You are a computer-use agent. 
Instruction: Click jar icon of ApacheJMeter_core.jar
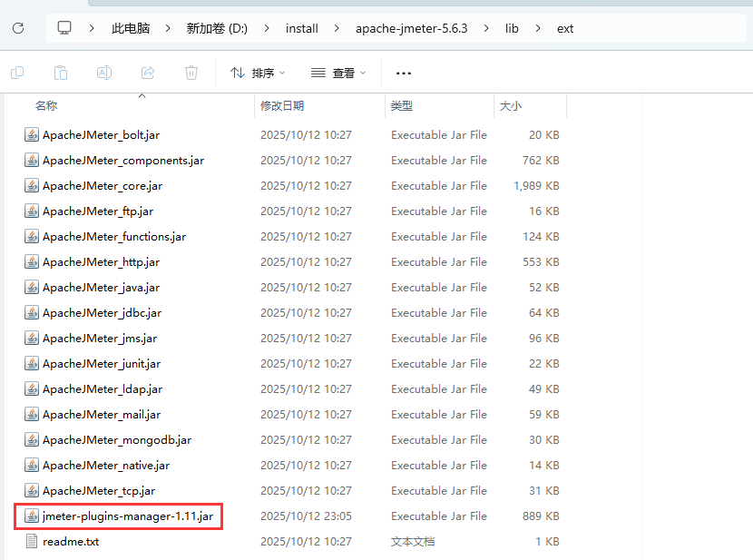[32, 186]
